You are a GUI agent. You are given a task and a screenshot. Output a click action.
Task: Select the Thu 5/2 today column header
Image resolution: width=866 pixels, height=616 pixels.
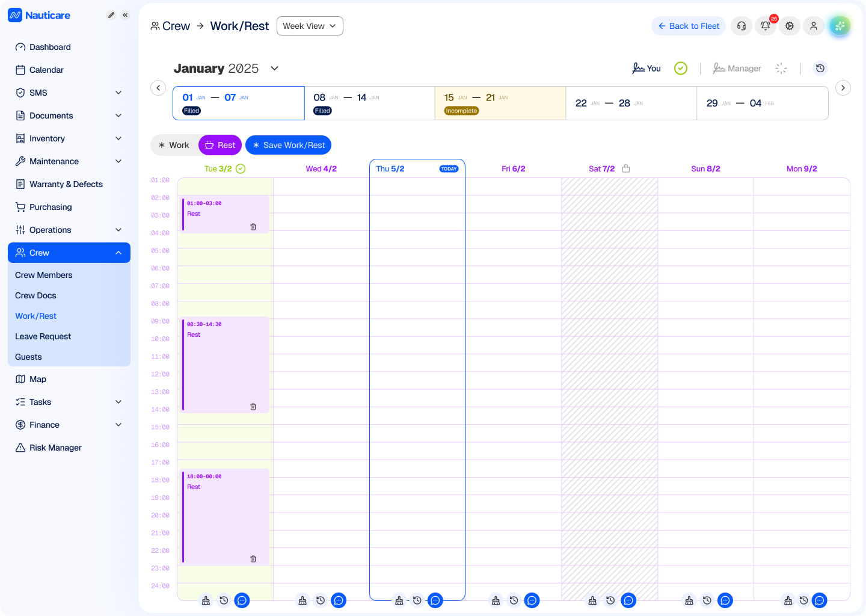[x=417, y=168]
